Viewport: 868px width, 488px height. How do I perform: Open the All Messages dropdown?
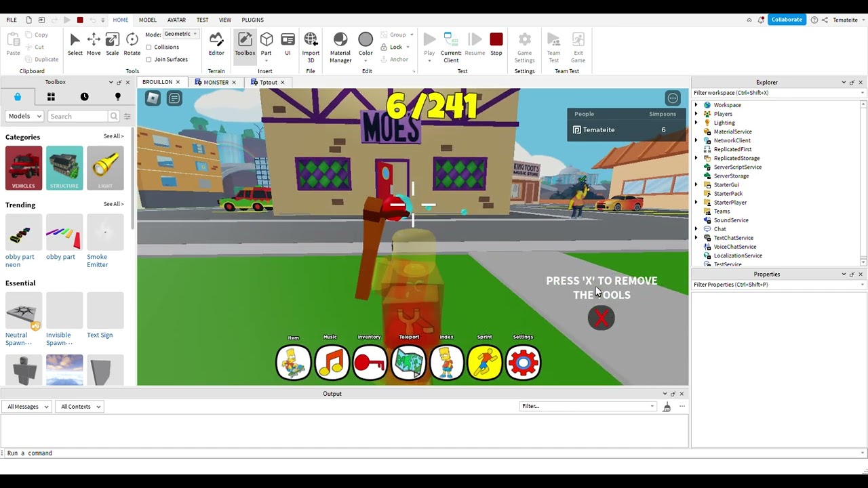pyautogui.click(x=27, y=407)
